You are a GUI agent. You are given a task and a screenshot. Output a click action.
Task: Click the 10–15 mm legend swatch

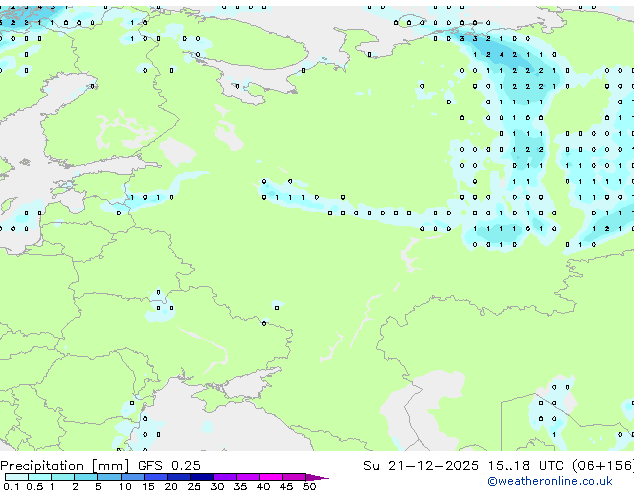point(132,477)
